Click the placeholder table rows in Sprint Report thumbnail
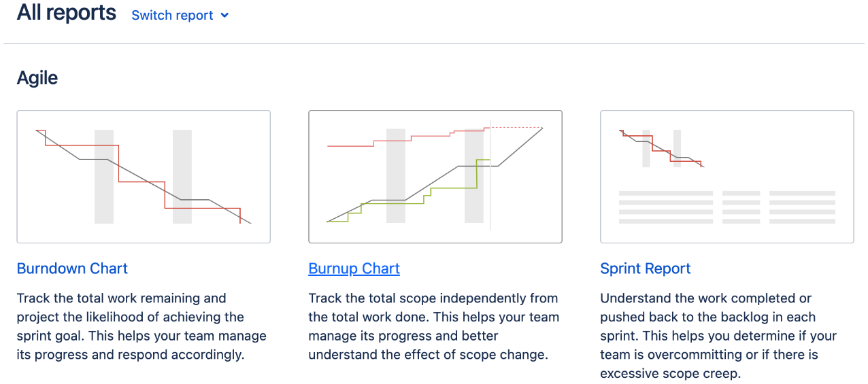 tap(727, 207)
